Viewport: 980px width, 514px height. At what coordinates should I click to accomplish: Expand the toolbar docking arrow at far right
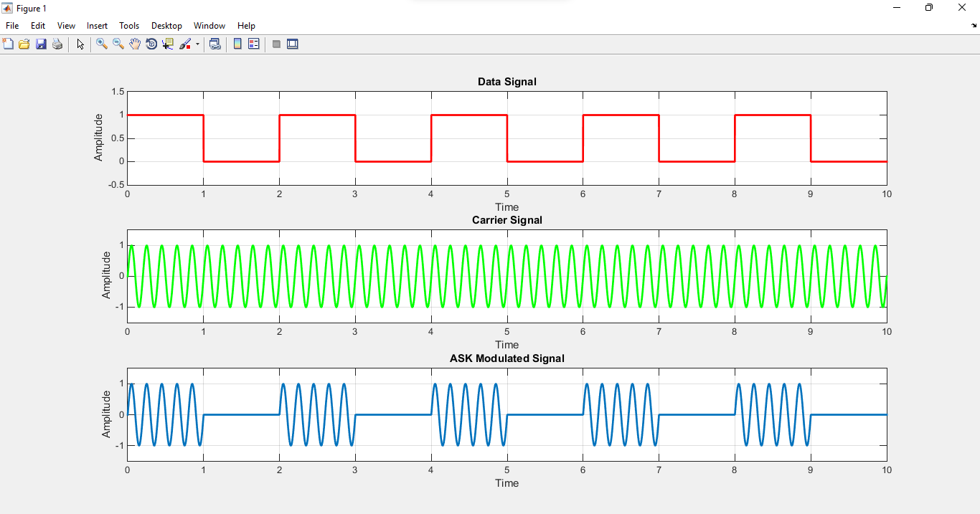coord(974,26)
